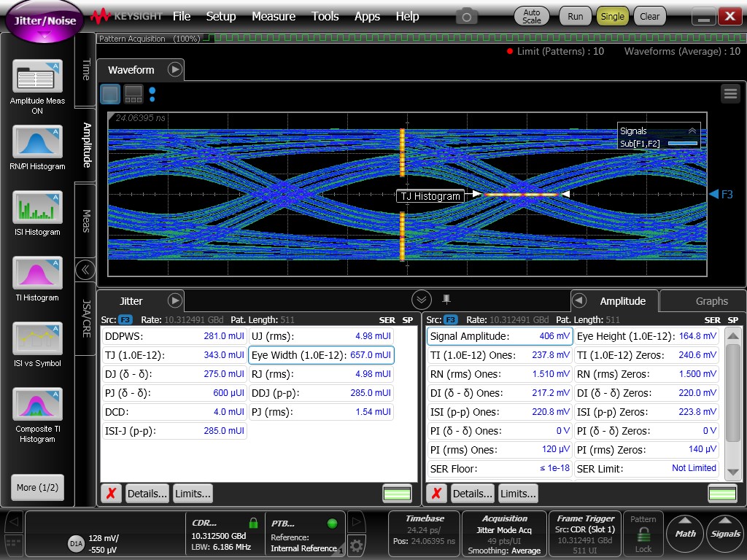Click the Auto Scale button
Viewport: 747px width, 560px height.
point(531,16)
